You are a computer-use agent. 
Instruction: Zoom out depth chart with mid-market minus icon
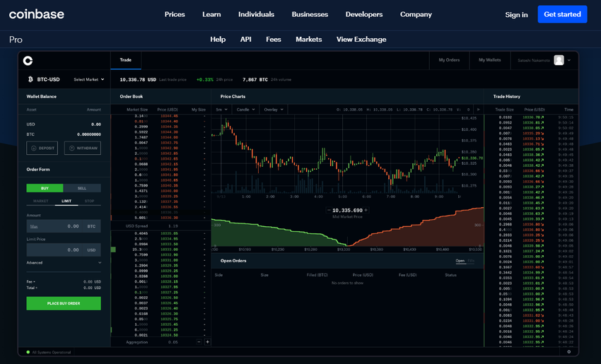329,211
